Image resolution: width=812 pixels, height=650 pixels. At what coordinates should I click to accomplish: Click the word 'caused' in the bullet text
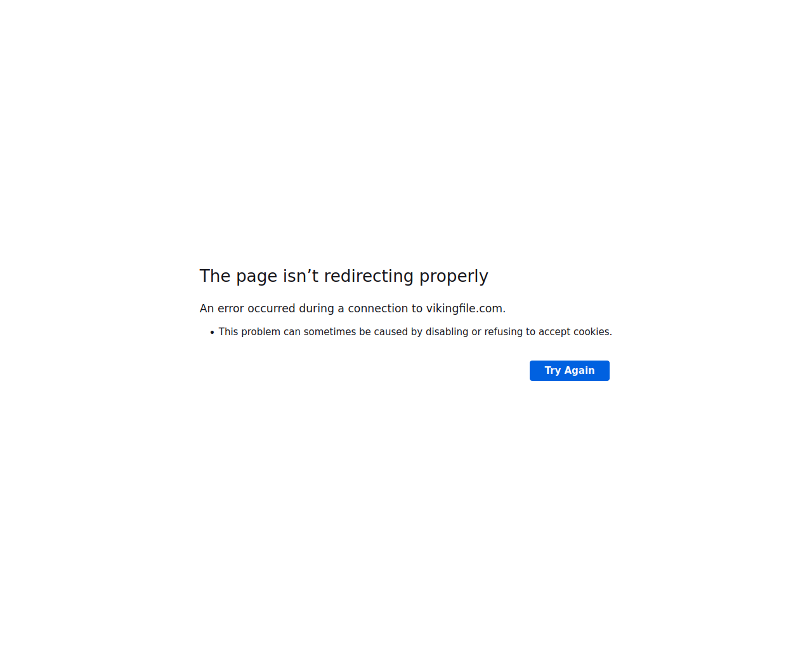391,332
